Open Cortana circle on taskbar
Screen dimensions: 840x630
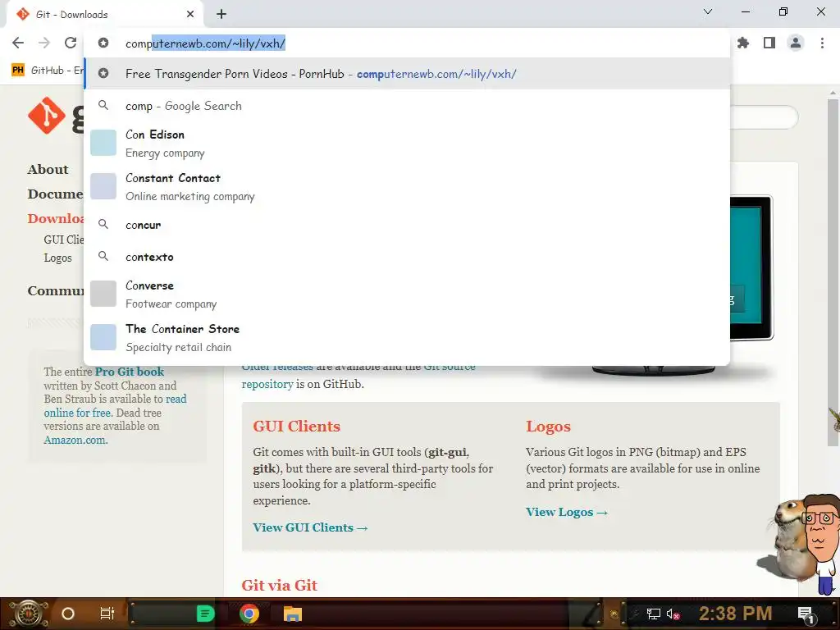tap(68, 614)
